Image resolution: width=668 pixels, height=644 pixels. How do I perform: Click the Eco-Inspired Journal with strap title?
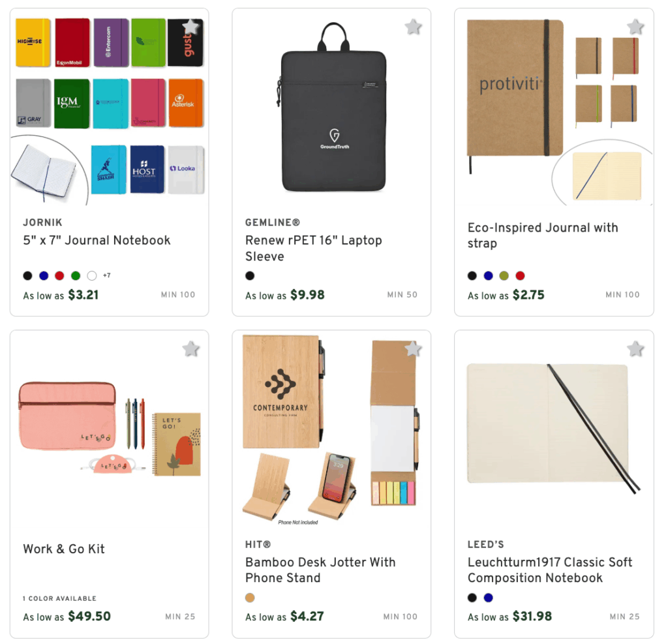click(542, 235)
